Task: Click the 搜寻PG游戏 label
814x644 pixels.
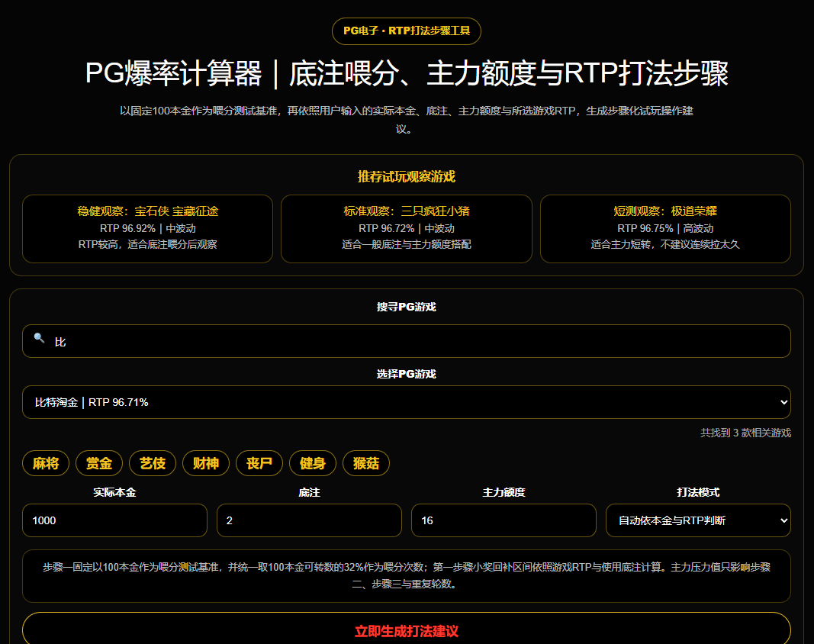Action: (x=407, y=307)
